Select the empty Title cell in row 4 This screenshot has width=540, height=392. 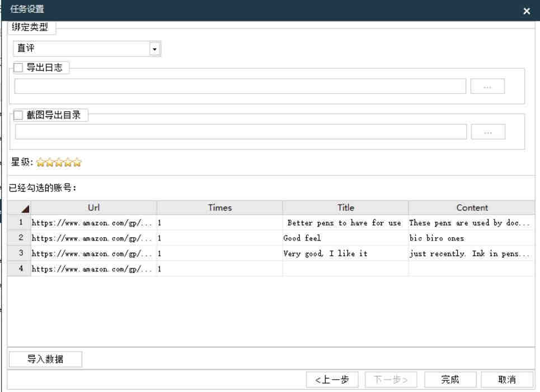tap(345, 268)
